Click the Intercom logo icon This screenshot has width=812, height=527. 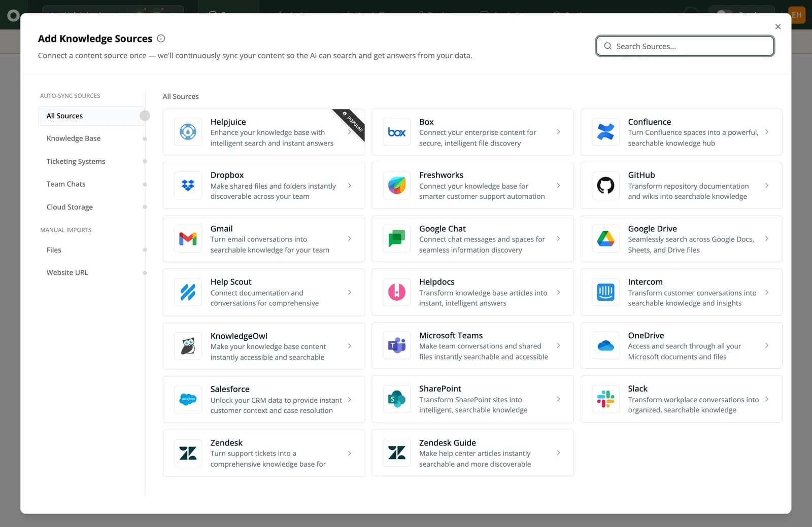coord(605,292)
